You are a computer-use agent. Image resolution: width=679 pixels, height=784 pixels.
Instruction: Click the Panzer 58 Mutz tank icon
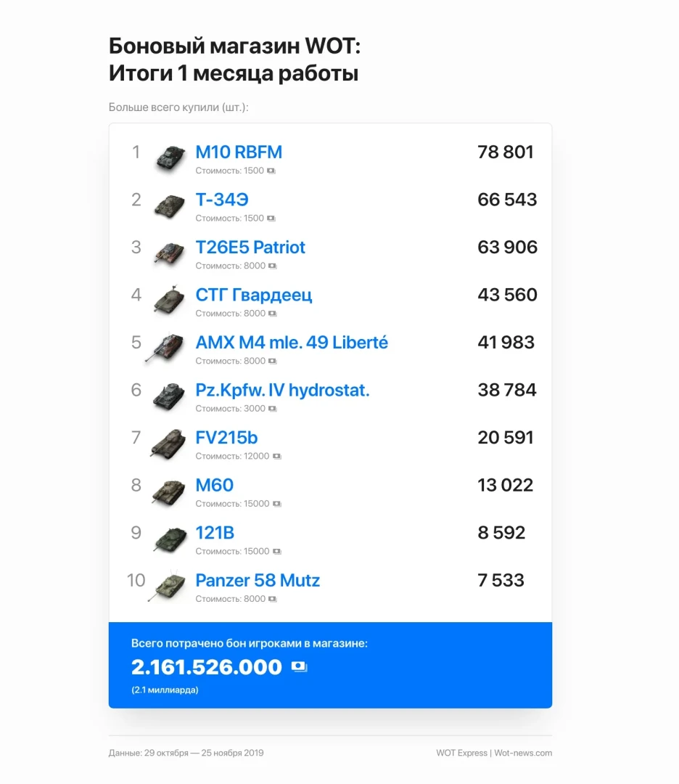(x=169, y=586)
